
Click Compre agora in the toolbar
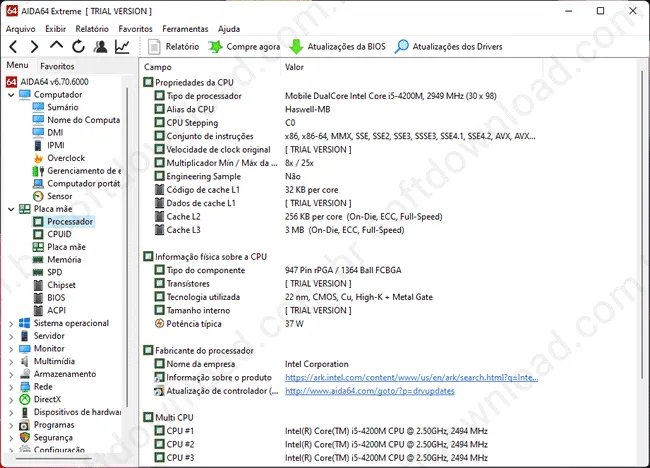pyautogui.click(x=244, y=47)
